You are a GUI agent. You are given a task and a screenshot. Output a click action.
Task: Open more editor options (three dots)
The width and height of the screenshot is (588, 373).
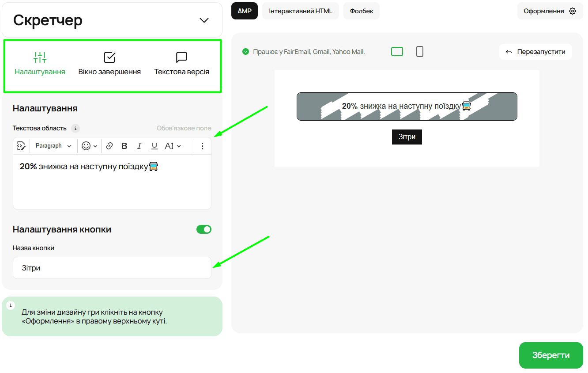202,146
